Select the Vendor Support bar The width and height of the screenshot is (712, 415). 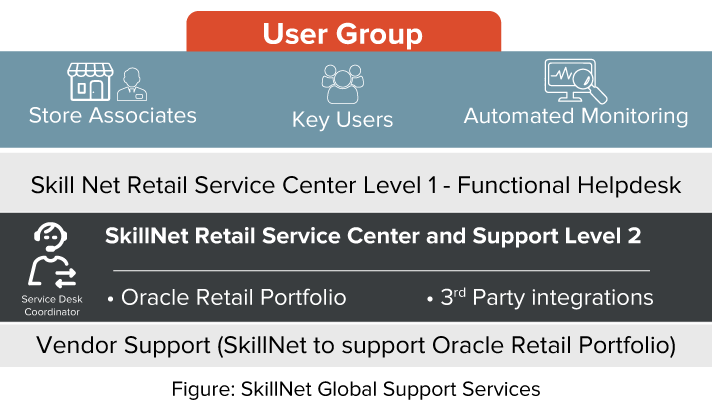coord(356,345)
